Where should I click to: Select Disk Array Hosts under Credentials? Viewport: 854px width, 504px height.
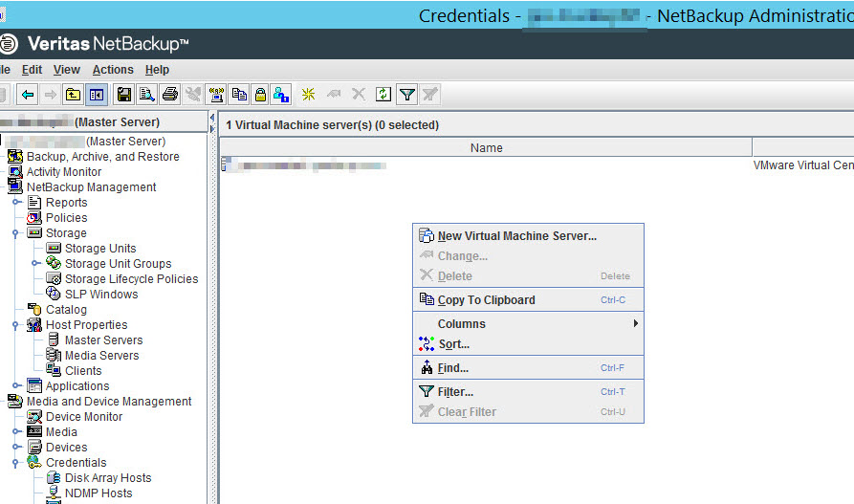[x=108, y=478]
